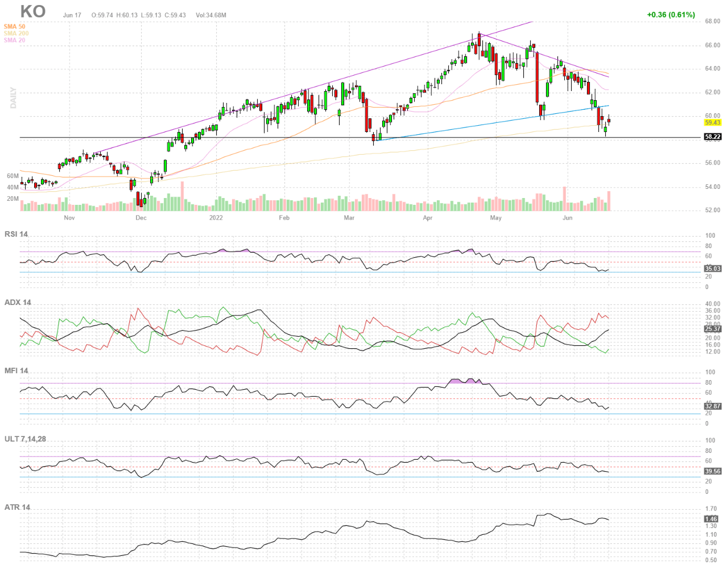Click the 54.00 price axis label
Viewport: 728px width, 569px height.
713,187
